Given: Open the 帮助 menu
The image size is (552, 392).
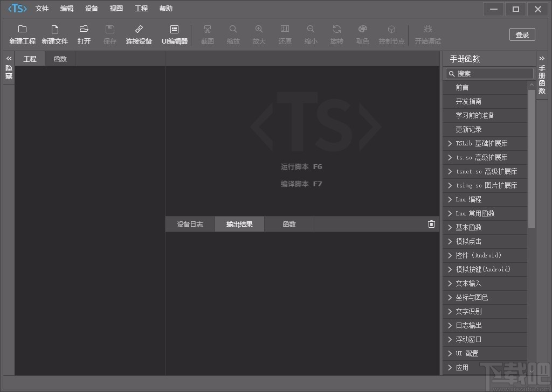Looking at the screenshot, I should [x=165, y=8].
